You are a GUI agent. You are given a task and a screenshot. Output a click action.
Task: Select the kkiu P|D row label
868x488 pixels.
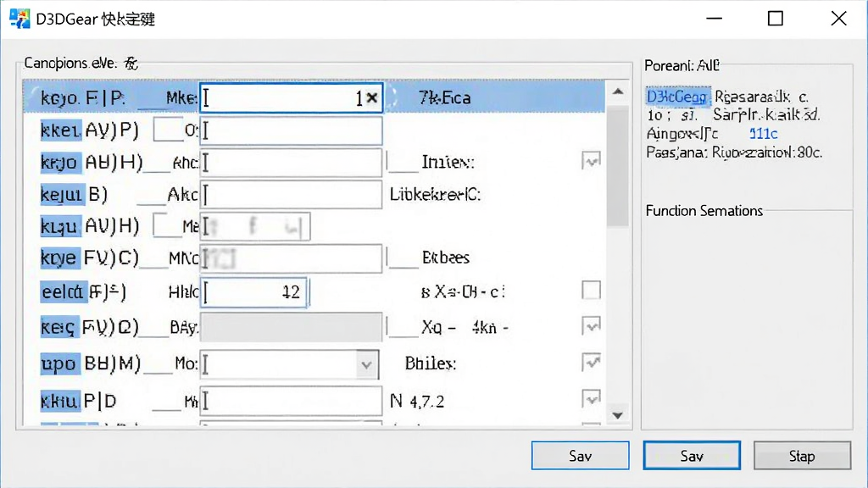(79, 401)
